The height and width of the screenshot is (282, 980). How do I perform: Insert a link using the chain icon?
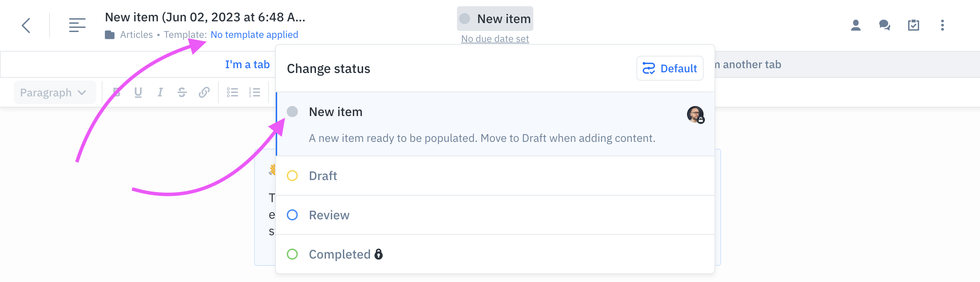click(x=204, y=92)
